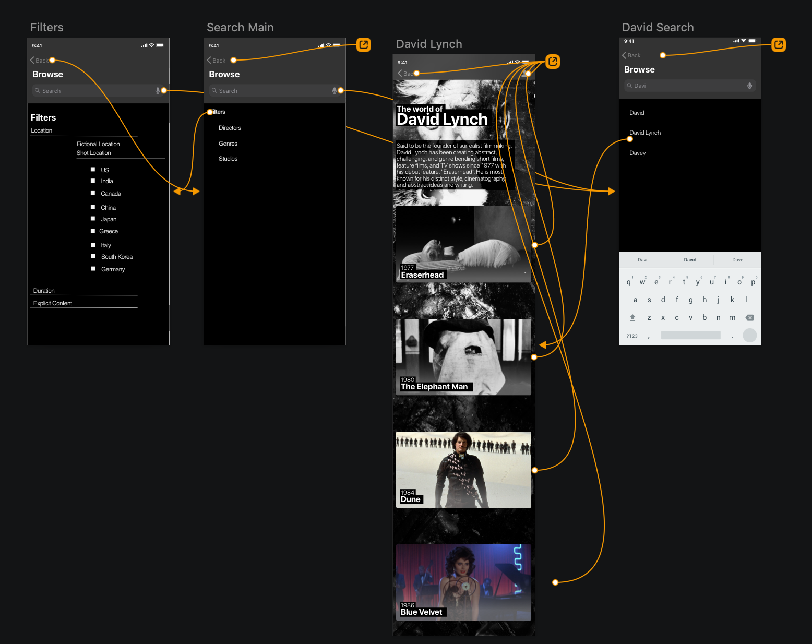Tap microphone icon in David Search search bar
Screen dimensions: 812x644
[x=749, y=86]
